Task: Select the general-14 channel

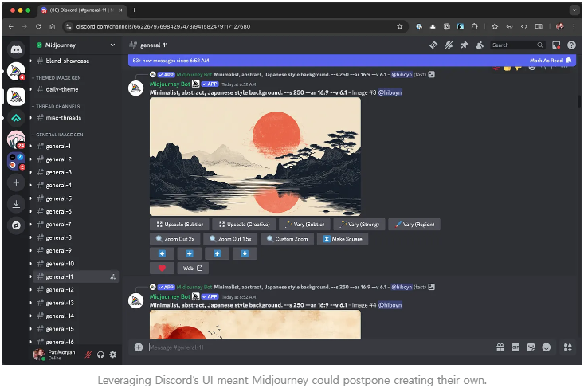Action: pos(76,316)
